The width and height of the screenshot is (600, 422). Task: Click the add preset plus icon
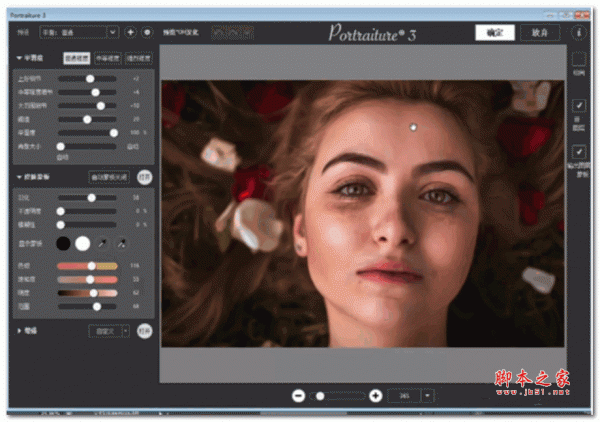click(x=130, y=33)
